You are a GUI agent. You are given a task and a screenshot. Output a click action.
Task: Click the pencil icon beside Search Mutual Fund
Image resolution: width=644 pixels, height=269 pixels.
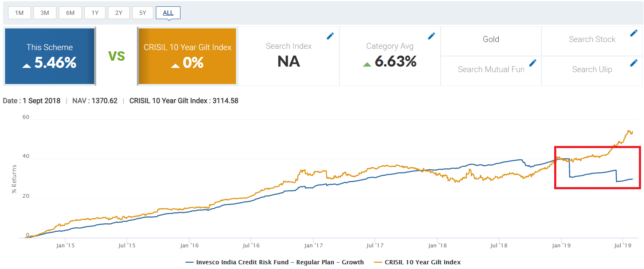tap(533, 62)
